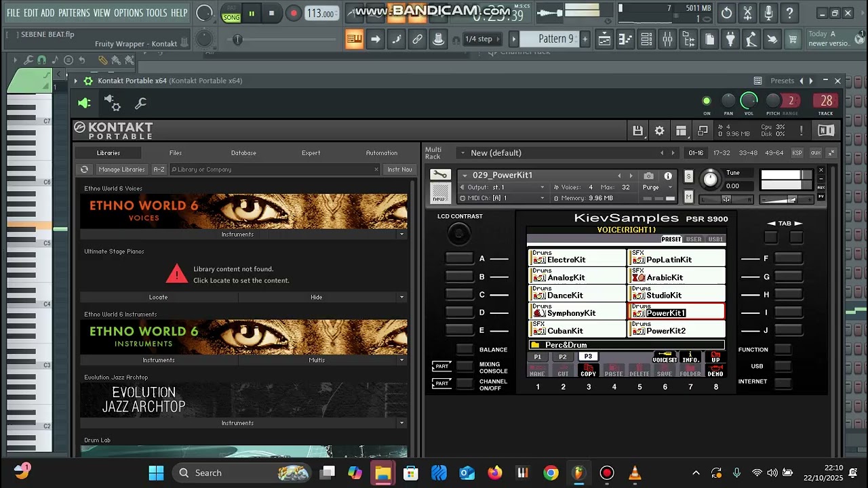
Task: Toggle CHANNEL ON/OFF button on PSR panel
Action: pyautogui.click(x=465, y=383)
